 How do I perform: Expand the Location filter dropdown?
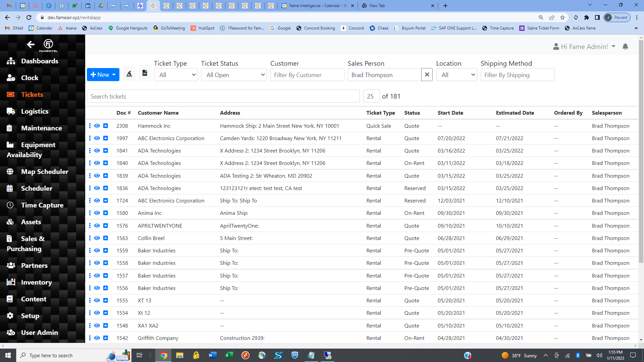456,75
